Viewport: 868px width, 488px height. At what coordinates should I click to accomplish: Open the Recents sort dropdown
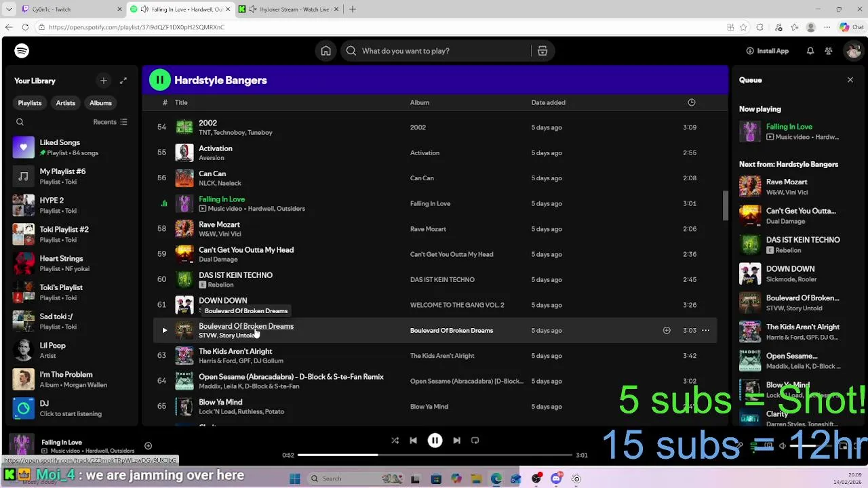point(110,122)
